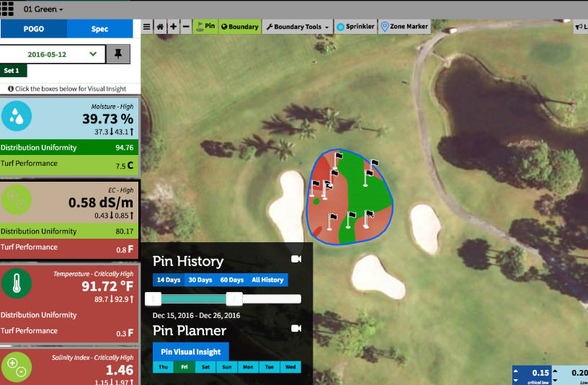Open the 01 Green course dropdown
Viewport: 588px width, 385px height.
tap(43, 9)
